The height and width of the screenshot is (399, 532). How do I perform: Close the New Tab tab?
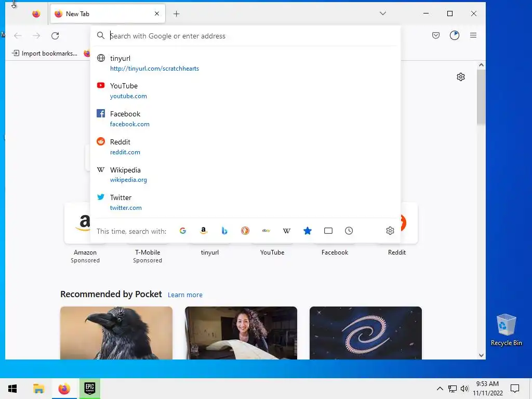click(x=157, y=14)
